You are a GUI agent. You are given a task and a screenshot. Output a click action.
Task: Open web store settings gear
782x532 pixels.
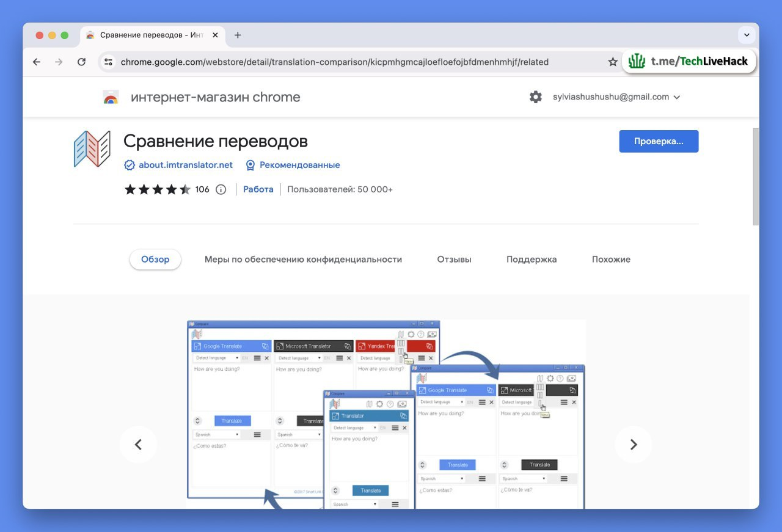[536, 97]
